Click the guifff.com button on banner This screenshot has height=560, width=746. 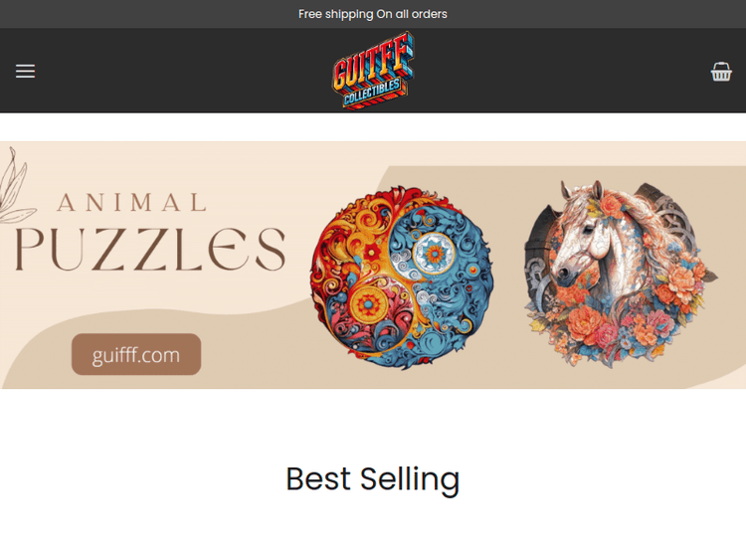136,354
